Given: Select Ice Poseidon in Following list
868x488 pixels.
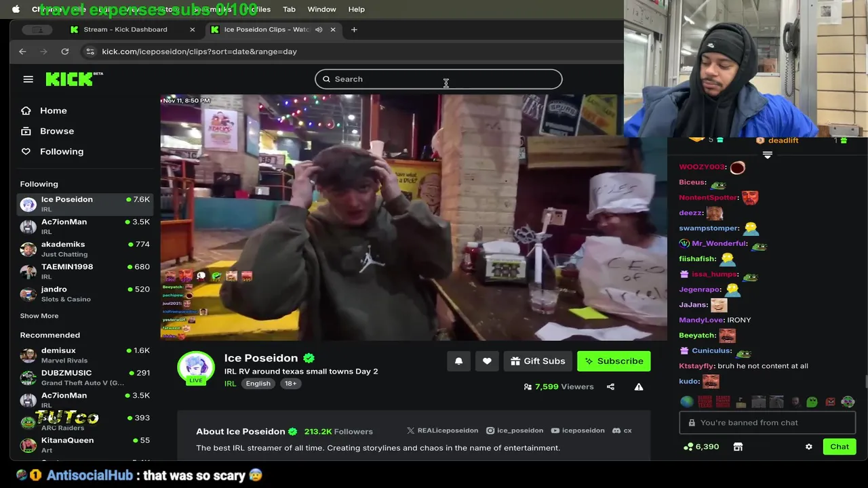Looking at the screenshot, I should [x=85, y=203].
